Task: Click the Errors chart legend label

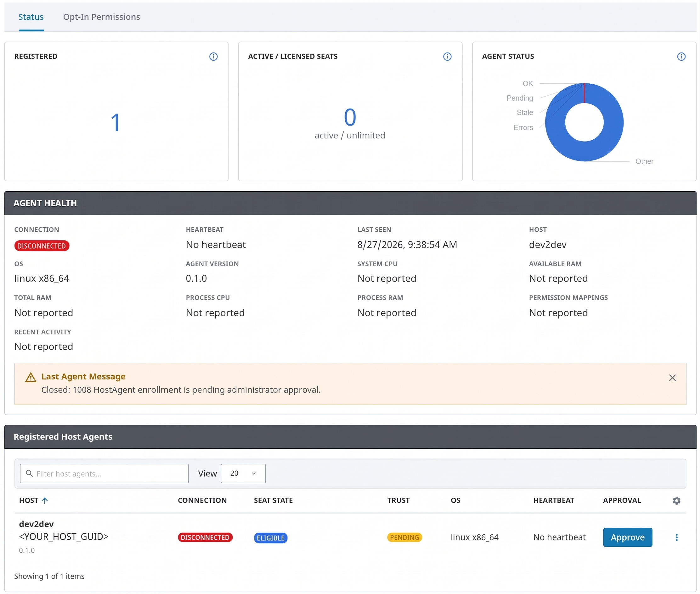Action: 523,128
